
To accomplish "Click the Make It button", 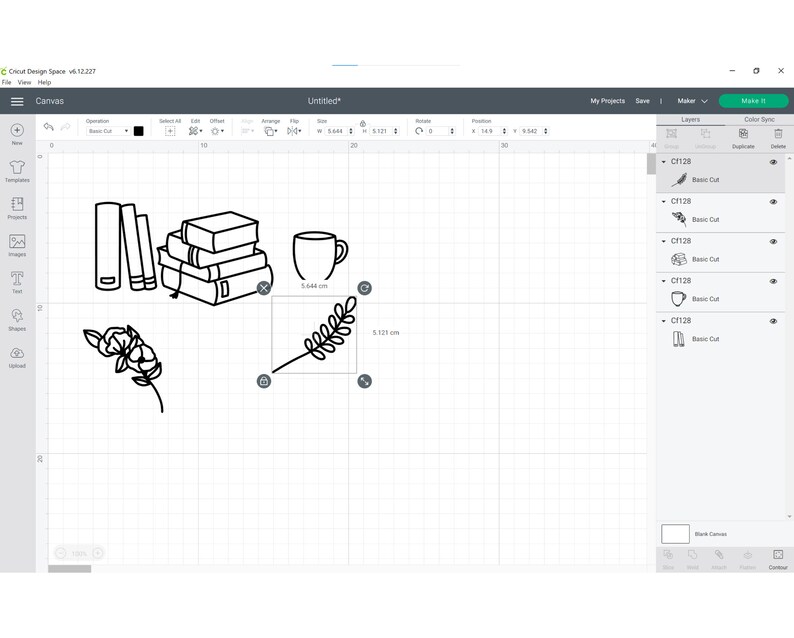I will (753, 101).
